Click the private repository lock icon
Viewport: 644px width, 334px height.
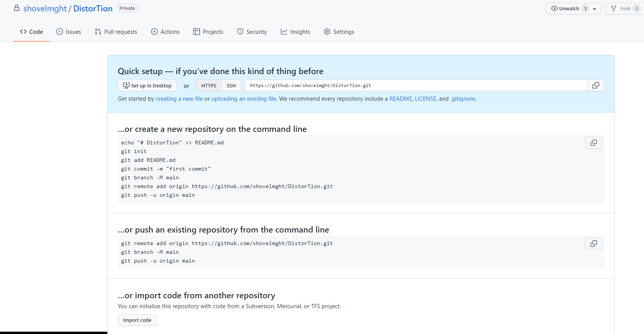click(17, 8)
